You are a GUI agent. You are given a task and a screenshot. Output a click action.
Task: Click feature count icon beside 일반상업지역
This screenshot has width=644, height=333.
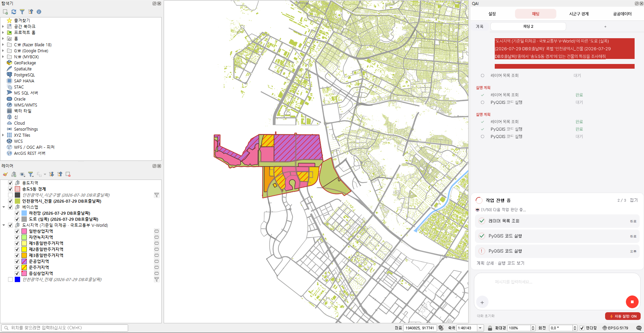[157, 231]
